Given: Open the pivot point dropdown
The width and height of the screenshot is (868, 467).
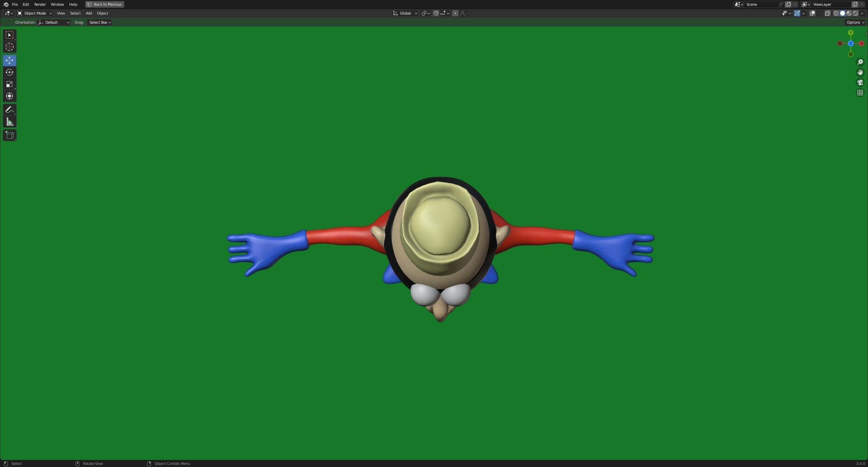Looking at the screenshot, I should point(426,13).
